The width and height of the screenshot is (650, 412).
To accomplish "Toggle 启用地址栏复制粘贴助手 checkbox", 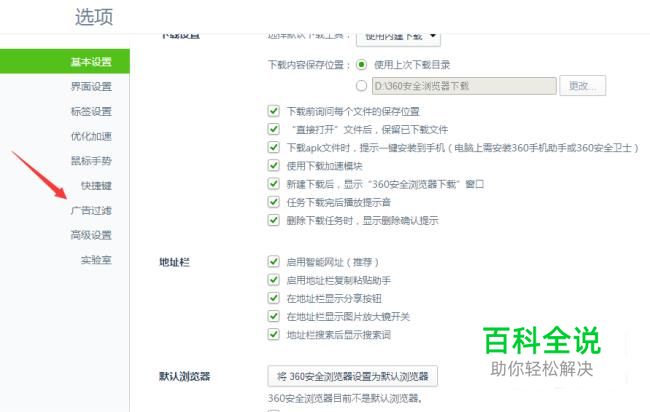I will coord(274,280).
